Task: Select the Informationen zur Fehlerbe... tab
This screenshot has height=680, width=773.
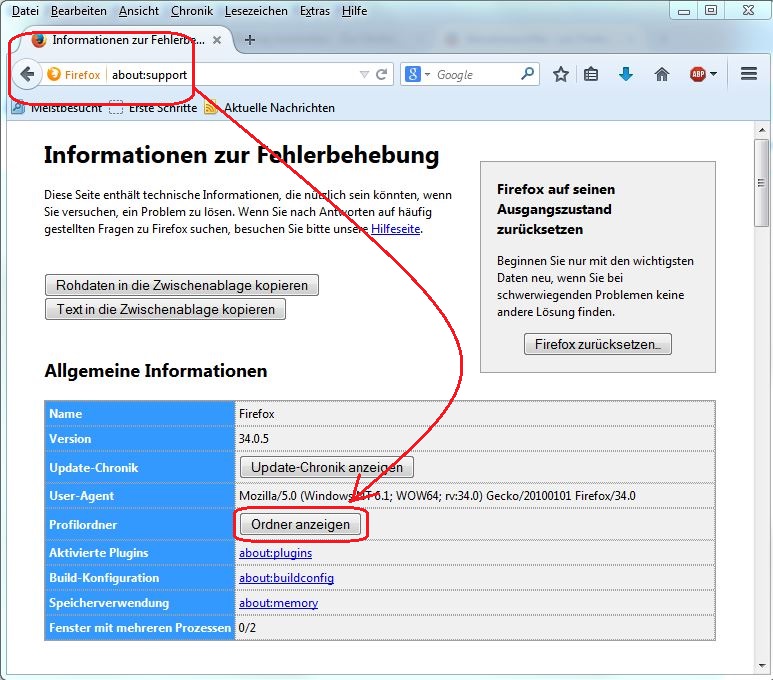Action: [x=123, y=40]
